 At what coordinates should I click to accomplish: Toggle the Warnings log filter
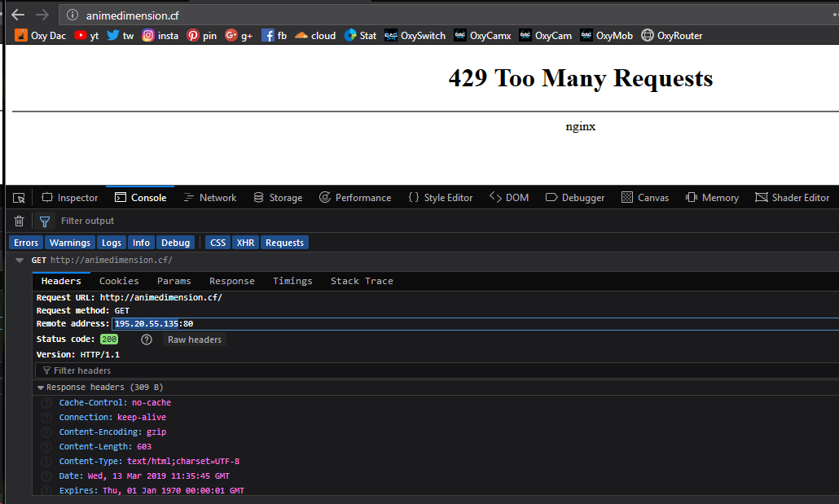69,242
